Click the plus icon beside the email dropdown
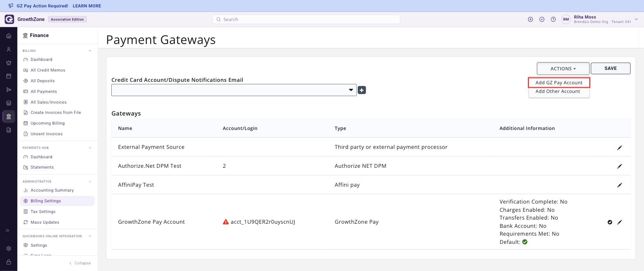Viewport: 644px width, 271px height. tap(362, 90)
